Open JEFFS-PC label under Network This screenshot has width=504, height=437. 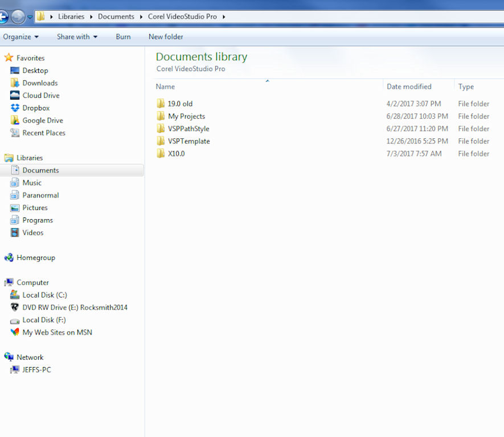click(x=36, y=369)
